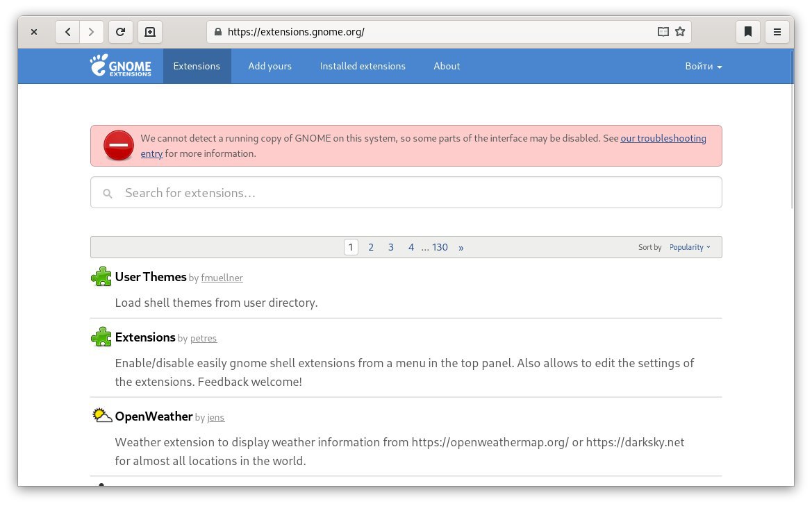Open the bookmarks panel button
Viewport: 812px width, 506px height.
[x=748, y=32]
